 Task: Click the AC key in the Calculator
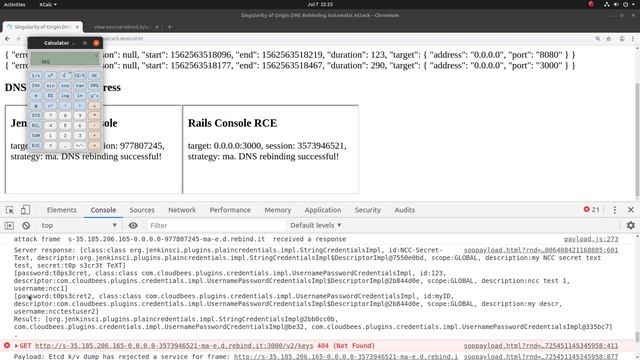(x=95, y=76)
